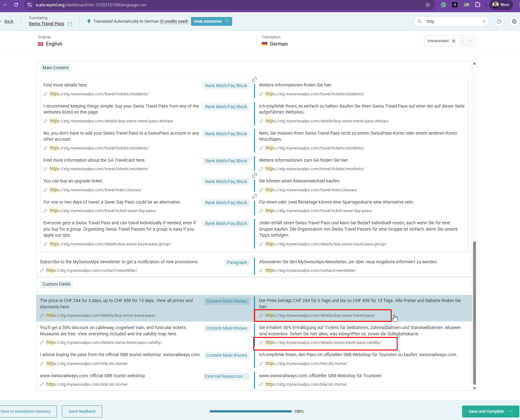Viewport: 520px width, 420px height.
Task: Select the Main Content section label
Action: pyautogui.click(x=55, y=68)
